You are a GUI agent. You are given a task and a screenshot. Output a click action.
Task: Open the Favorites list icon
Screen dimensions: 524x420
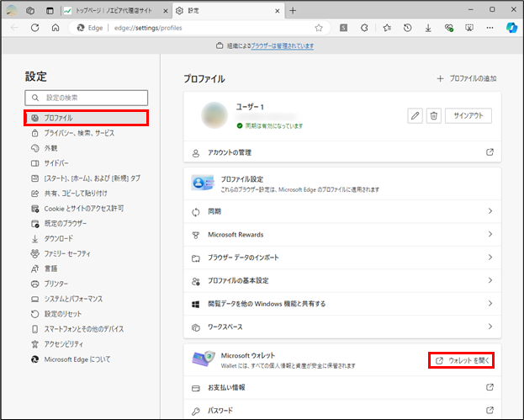387,28
